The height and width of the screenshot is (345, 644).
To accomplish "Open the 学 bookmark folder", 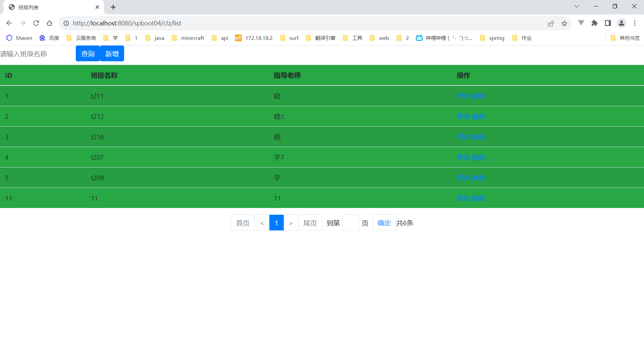I will point(111,38).
